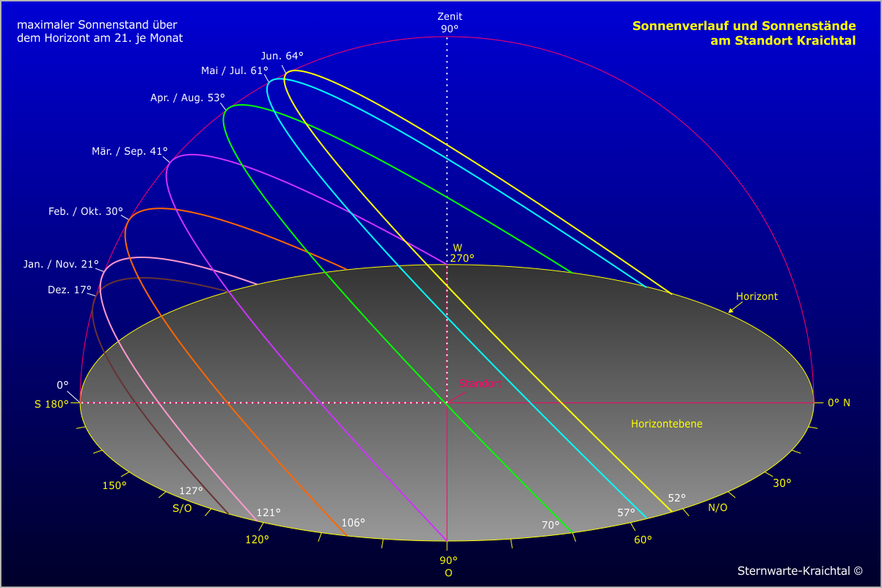
Task: Select the white '52°' sunrise azimuth
Action: point(677,498)
